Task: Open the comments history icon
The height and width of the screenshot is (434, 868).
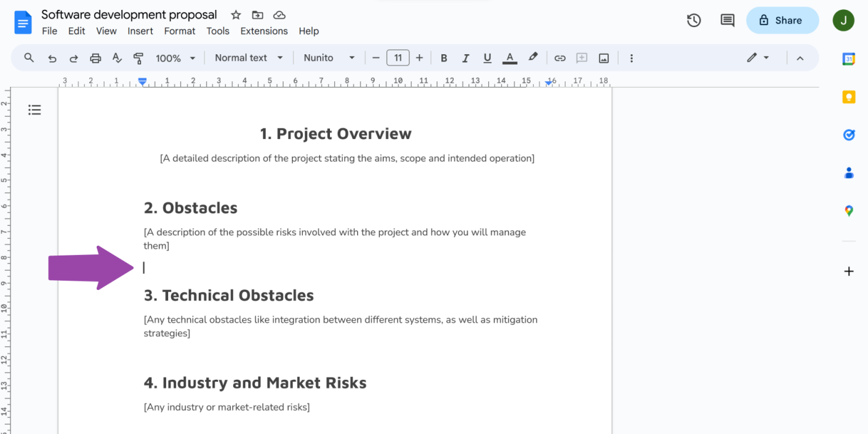Action: click(x=727, y=20)
